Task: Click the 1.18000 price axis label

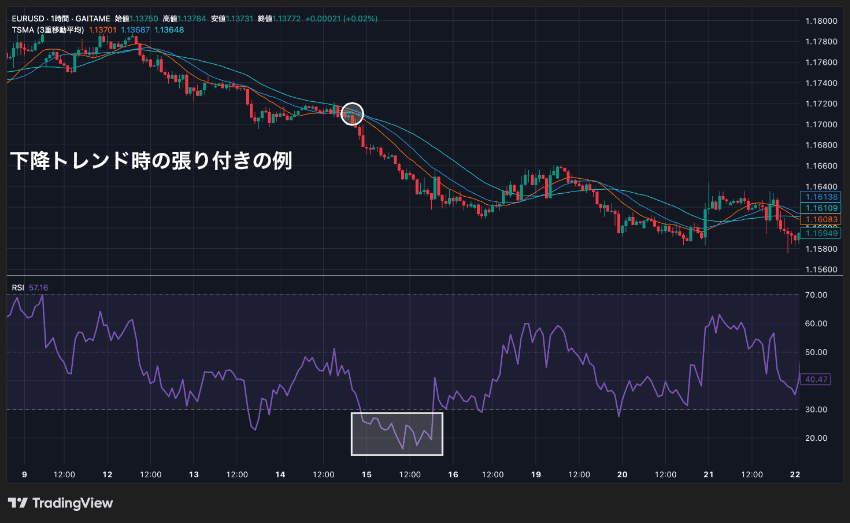Action: point(821,21)
